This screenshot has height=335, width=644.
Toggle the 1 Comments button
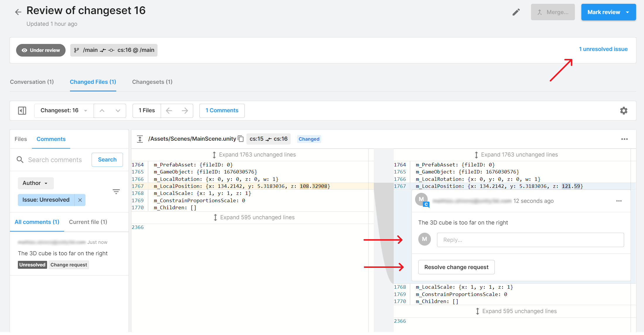(x=222, y=110)
